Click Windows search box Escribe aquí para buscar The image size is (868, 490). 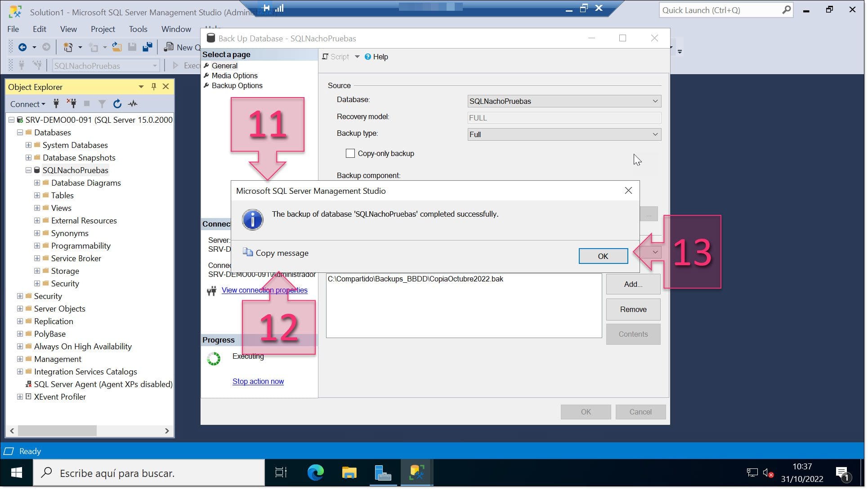click(149, 474)
